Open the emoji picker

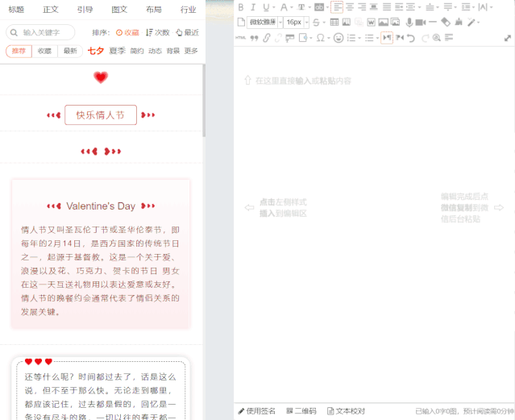[x=338, y=38]
